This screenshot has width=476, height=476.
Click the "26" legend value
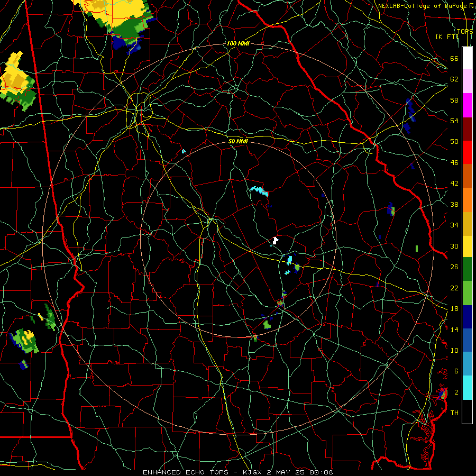tap(454, 267)
